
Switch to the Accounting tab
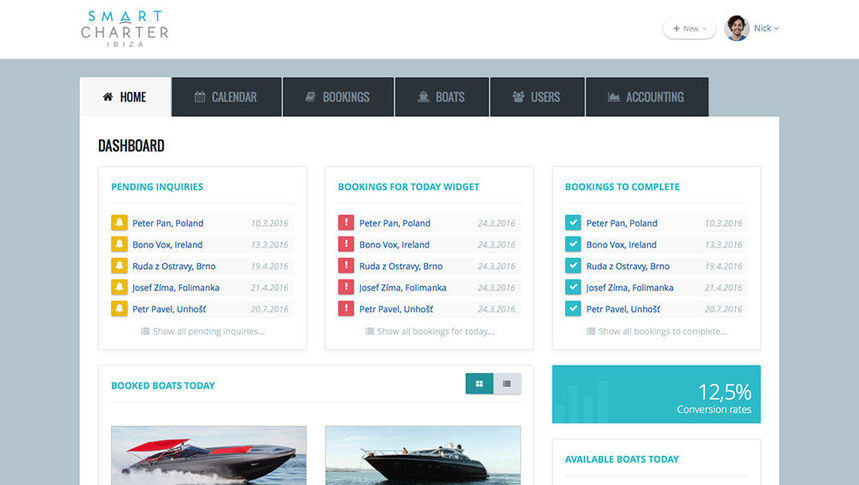[x=646, y=97]
